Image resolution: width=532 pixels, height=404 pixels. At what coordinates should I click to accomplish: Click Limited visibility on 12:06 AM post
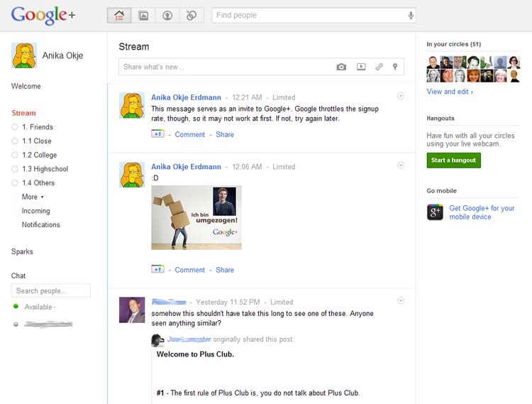pos(284,167)
